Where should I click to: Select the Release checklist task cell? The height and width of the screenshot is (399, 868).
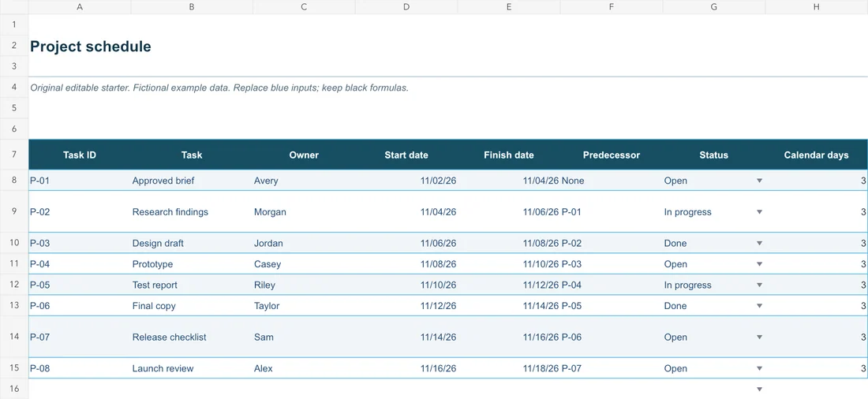(192, 337)
